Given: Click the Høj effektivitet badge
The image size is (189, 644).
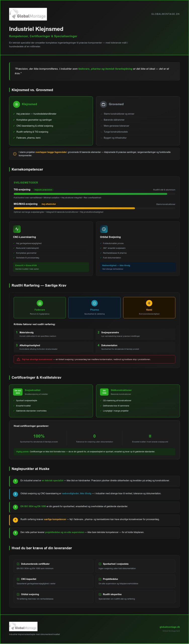Looking at the screenshot, I should click(49, 204).
